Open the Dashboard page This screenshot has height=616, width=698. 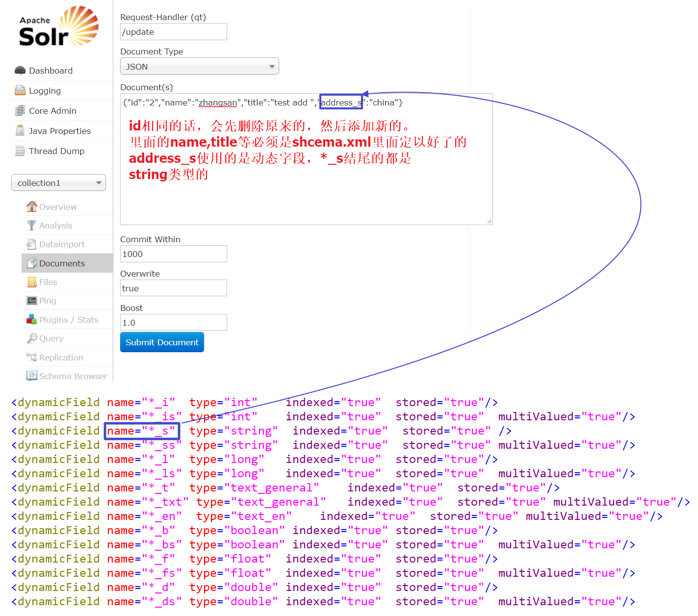[51, 71]
